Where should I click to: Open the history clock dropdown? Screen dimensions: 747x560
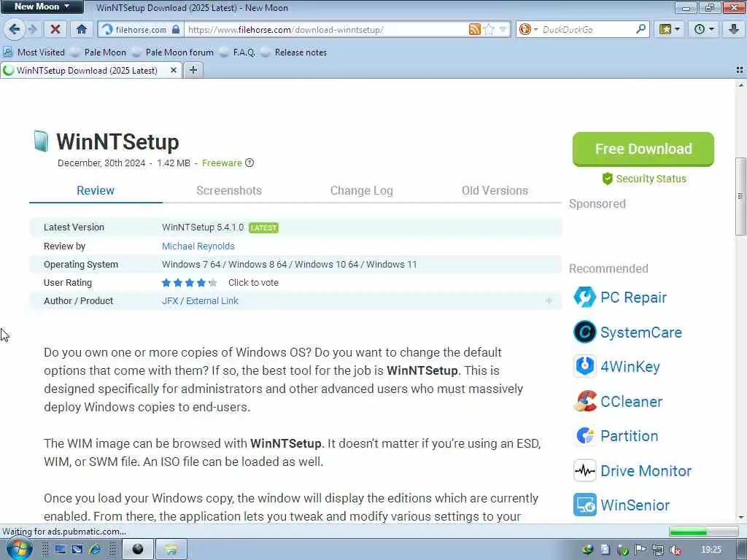tap(704, 29)
